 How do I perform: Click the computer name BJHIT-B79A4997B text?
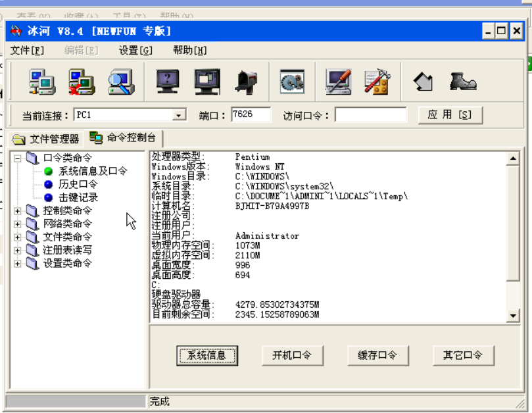tap(272, 206)
